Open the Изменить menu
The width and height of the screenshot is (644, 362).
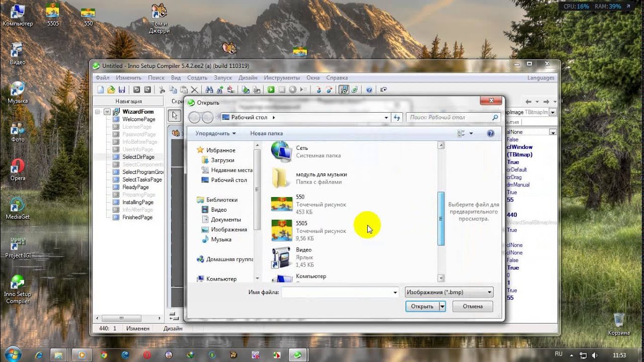click(129, 78)
